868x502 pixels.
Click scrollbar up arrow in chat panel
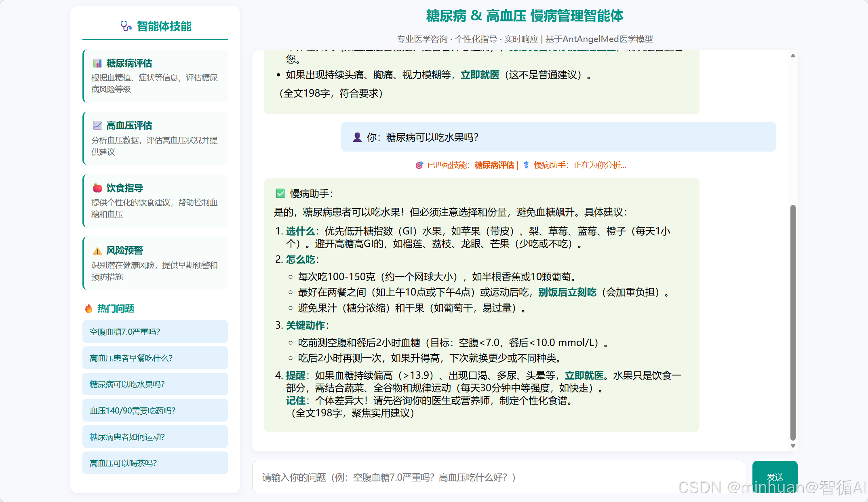(x=793, y=56)
